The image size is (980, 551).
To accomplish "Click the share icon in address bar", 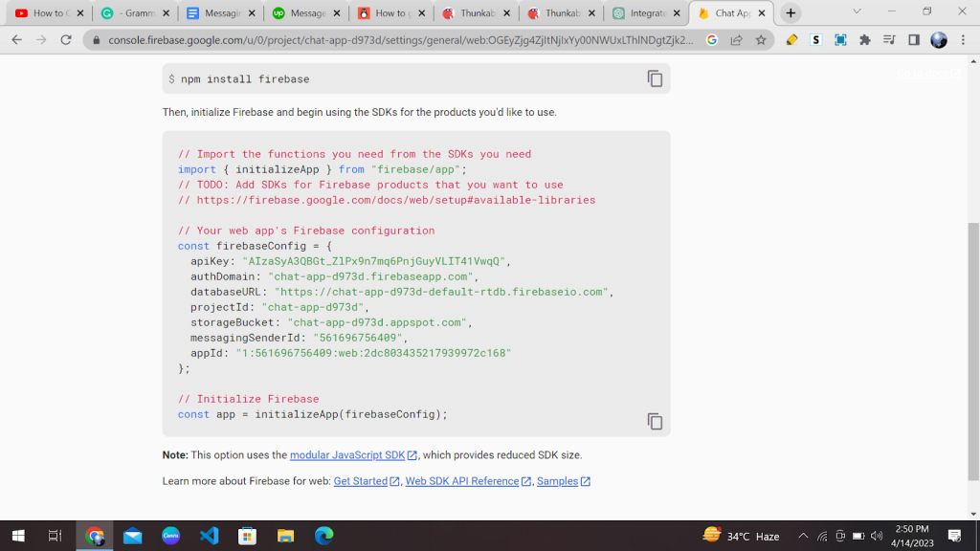I will [x=735, y=40].
